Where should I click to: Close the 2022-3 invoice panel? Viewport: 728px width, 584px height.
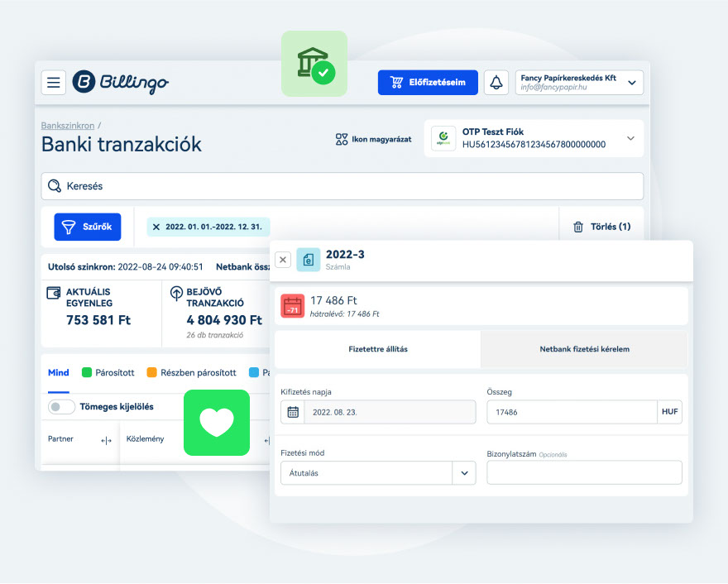pos(283,260)
